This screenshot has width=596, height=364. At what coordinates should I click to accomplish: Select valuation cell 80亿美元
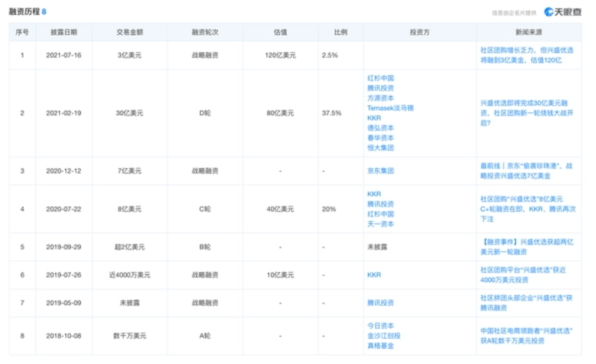(280, 113)
